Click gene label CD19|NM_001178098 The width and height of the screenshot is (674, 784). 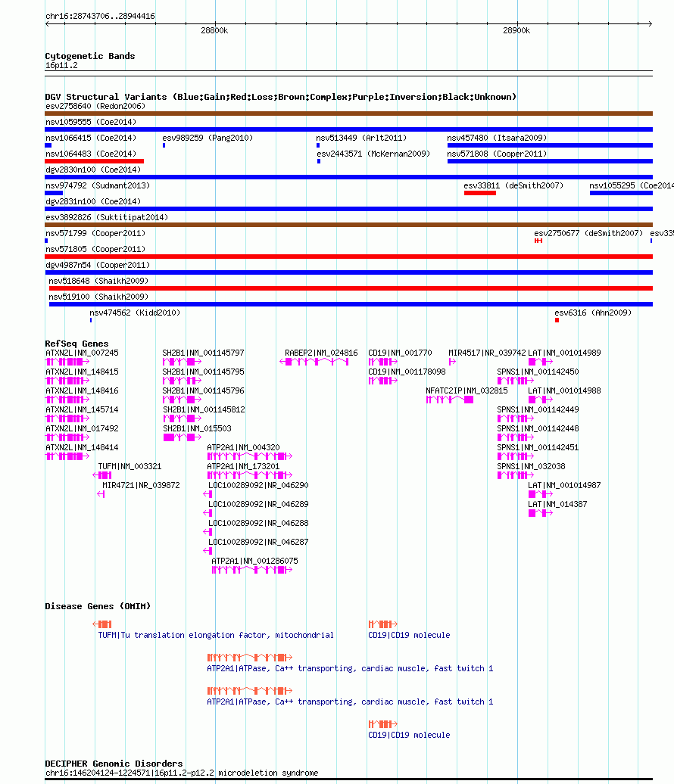[x=407, y=372]
